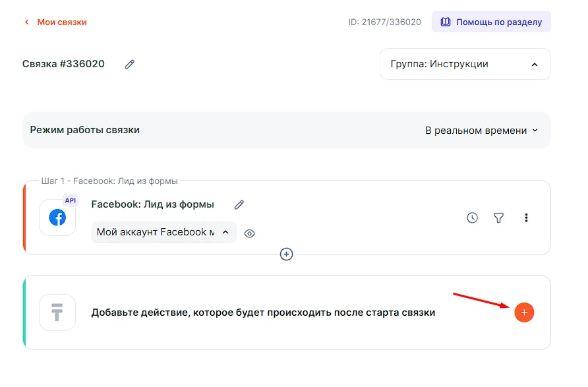588x387 pixels.
Task: Rename Facebook: Лид из формы step via pencil
Action: point(239,205)
